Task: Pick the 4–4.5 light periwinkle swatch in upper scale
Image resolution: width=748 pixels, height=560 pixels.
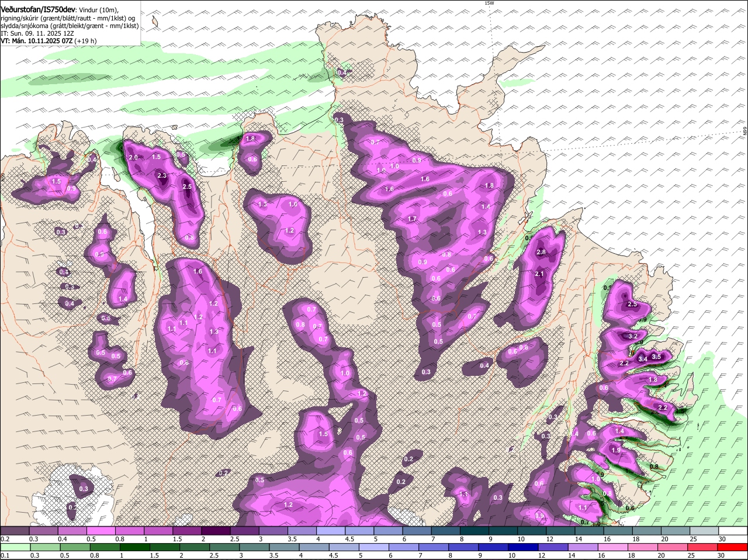Action: pyautogui.click(x=331, y=530)
